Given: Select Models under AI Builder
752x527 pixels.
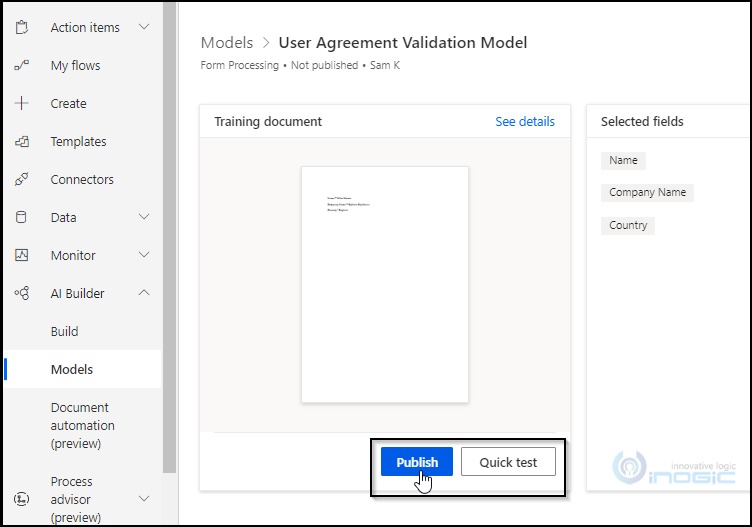Looking at the screenshot, I should pyautogui.click(x=72, y=369).
